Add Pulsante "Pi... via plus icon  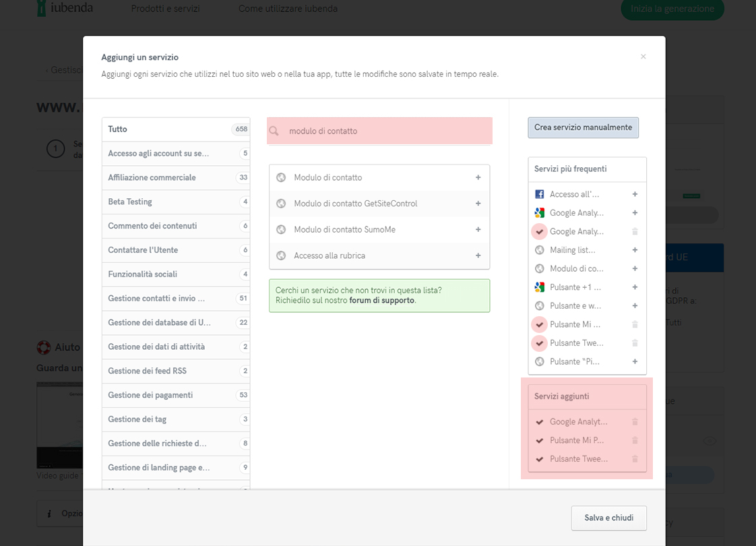click(x=635, y=362)
